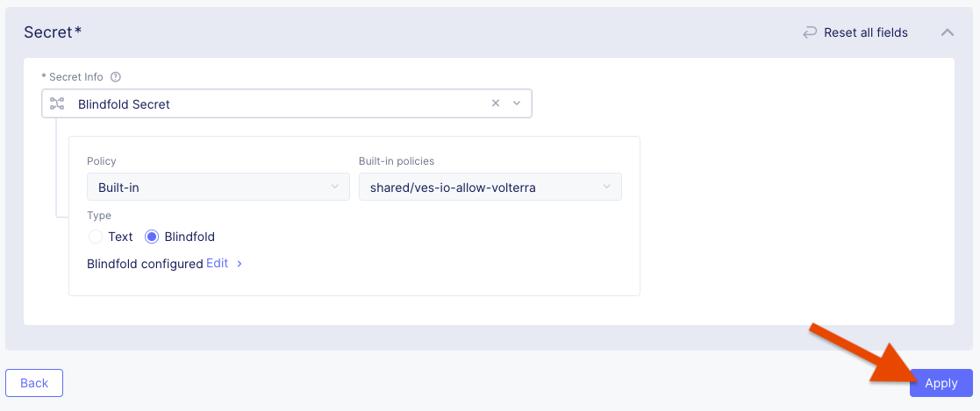Click the chevron in the Policy field
The height and width of the screenshot is (411, 980).
coord(334,187)
